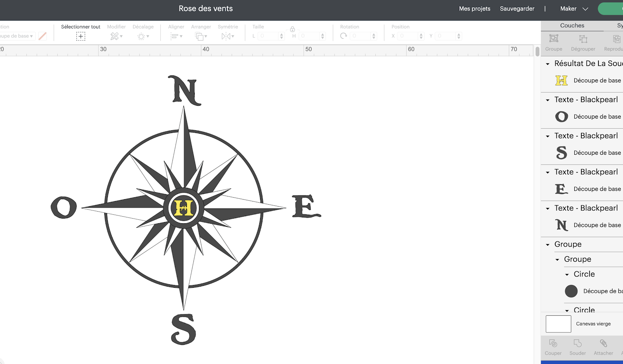This screenshot has width=623, height=364.
Task: Click the Position X field
Action: point(408,36)
